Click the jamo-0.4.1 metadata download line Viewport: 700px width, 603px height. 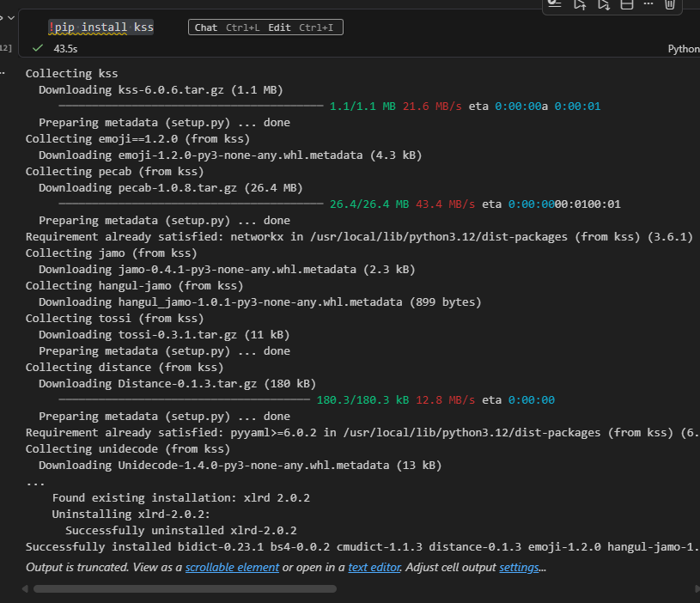[227, 270]
